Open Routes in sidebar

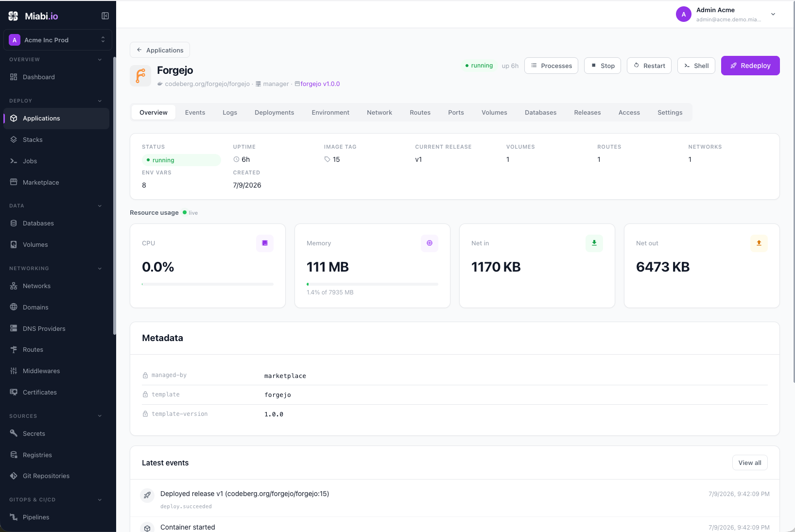[56, 349]
